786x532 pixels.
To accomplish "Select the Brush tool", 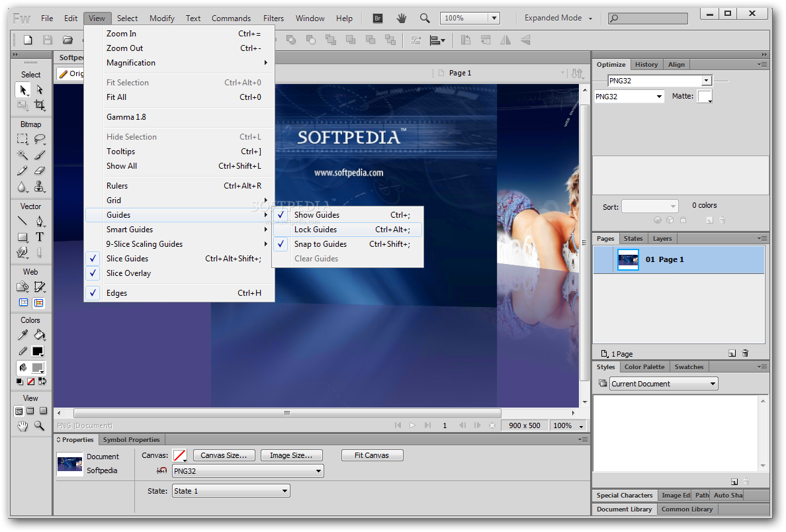I will (40, 155).
